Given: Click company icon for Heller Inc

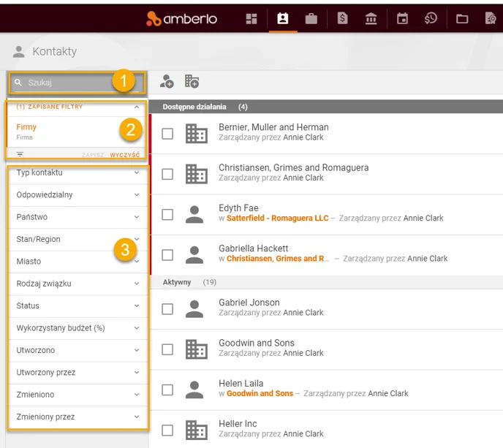Looking at the screenshot, I should click(197, 430).
